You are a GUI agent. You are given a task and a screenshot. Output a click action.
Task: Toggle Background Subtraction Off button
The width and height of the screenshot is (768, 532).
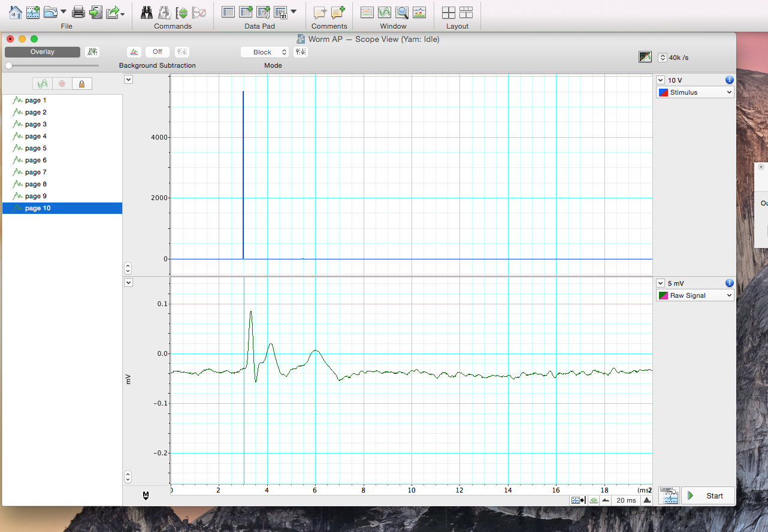(157, 52)
